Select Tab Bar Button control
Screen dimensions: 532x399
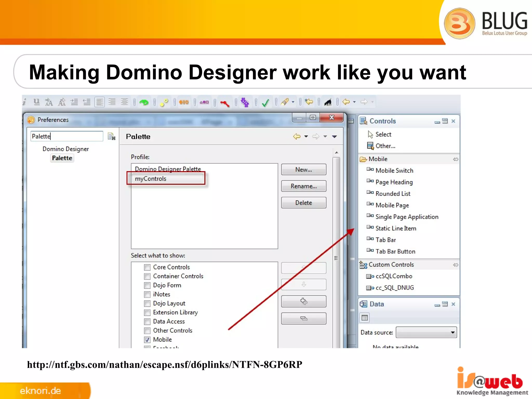391,251
